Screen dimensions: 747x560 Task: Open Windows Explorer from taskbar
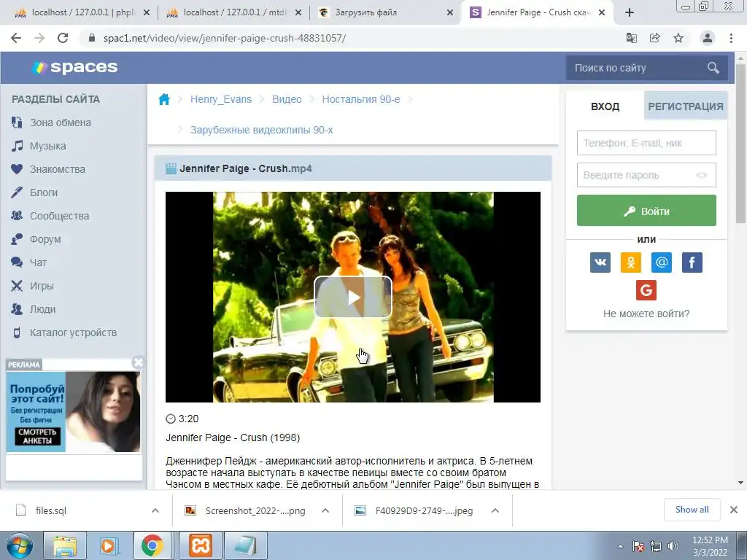65,545
